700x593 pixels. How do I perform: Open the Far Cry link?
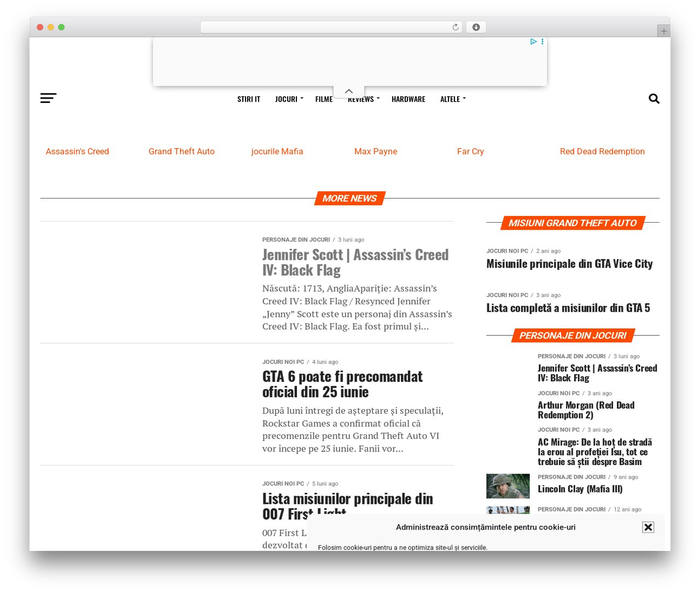[470, 152]
